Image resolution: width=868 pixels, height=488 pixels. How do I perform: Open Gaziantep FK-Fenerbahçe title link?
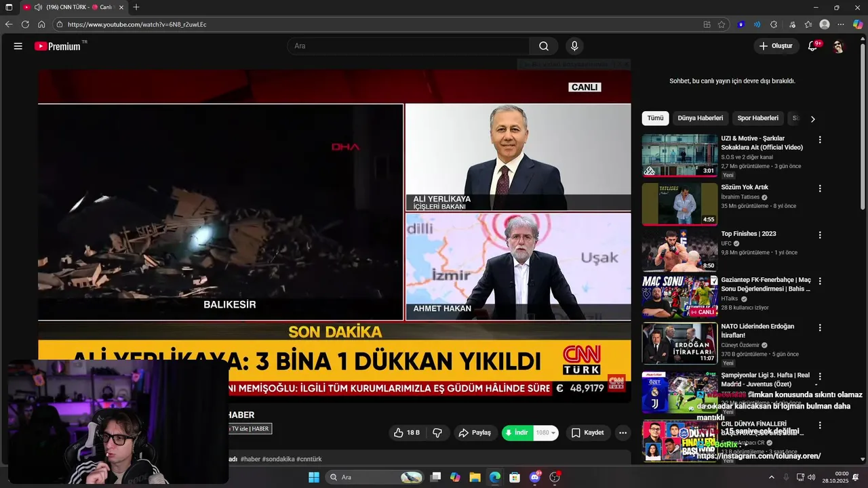[x=766, y=284]
